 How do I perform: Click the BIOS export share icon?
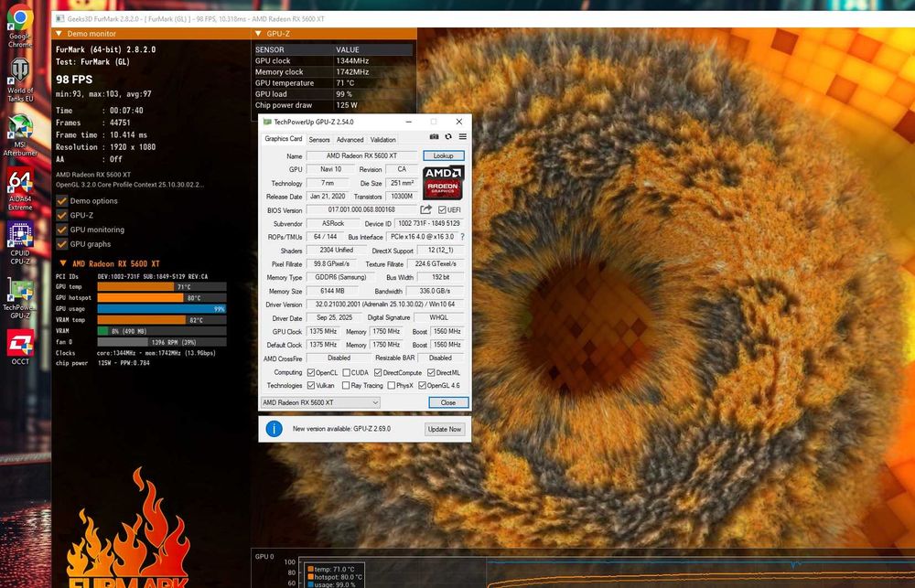click(426, 209)
